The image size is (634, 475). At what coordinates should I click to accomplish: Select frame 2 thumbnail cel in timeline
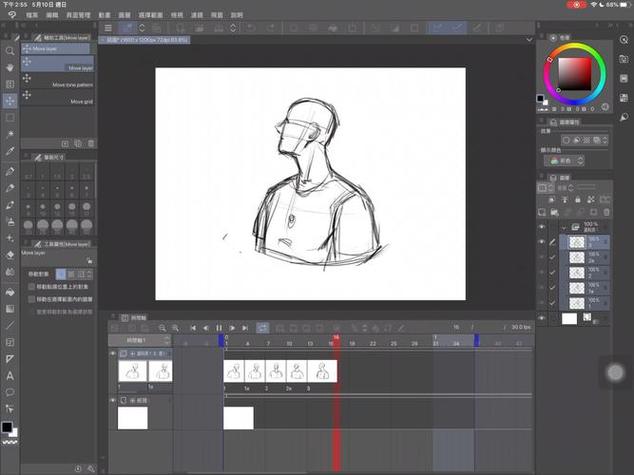276,371
